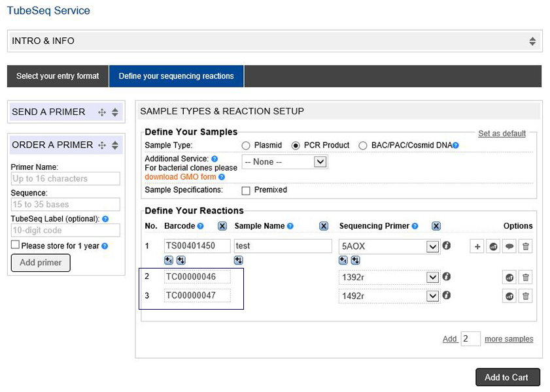Expand the INTRO & INFO section

[532, 41]
